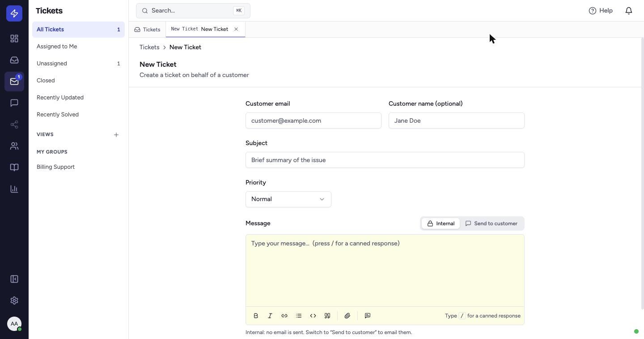Screen dimensions: 644x339
Task: Open the Billing Support group
Action: click(x=78, y=167)
